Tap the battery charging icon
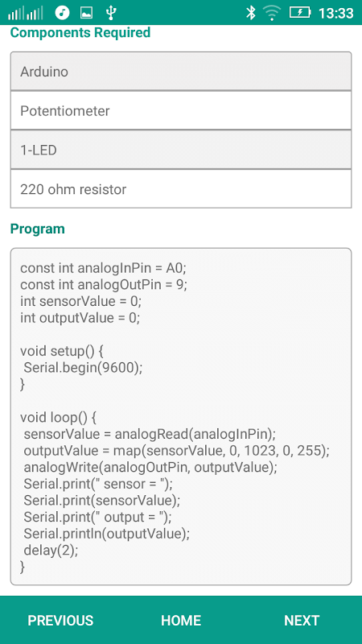 300,13
